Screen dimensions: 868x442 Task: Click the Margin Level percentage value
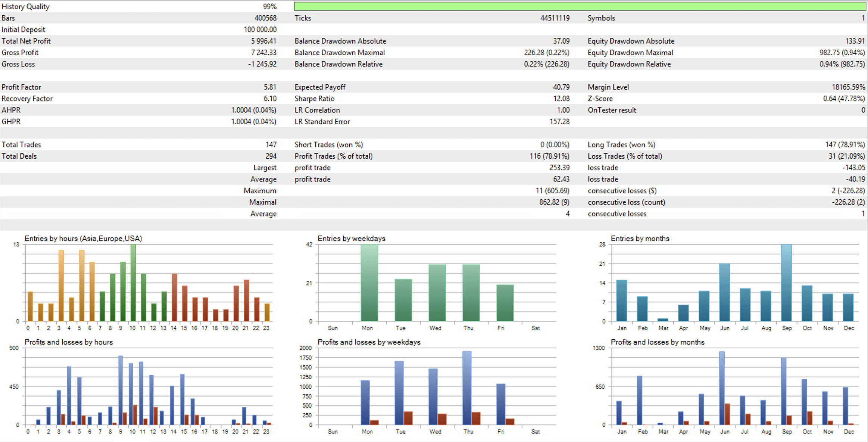click(x=848, y=87)
